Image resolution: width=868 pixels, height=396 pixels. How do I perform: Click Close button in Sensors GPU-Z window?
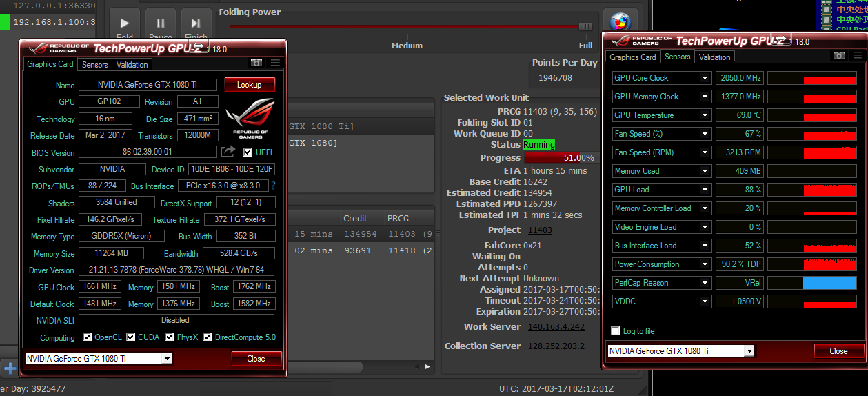click(838, 351)
